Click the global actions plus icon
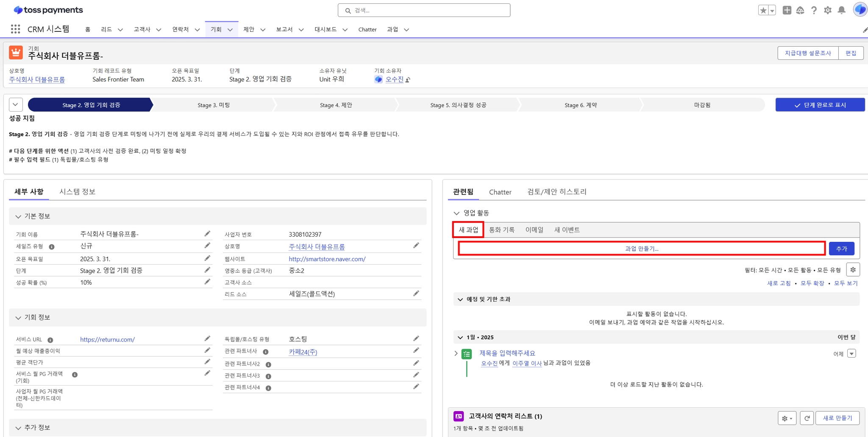This screenshot has width=868, height=437. coord(787,10)
